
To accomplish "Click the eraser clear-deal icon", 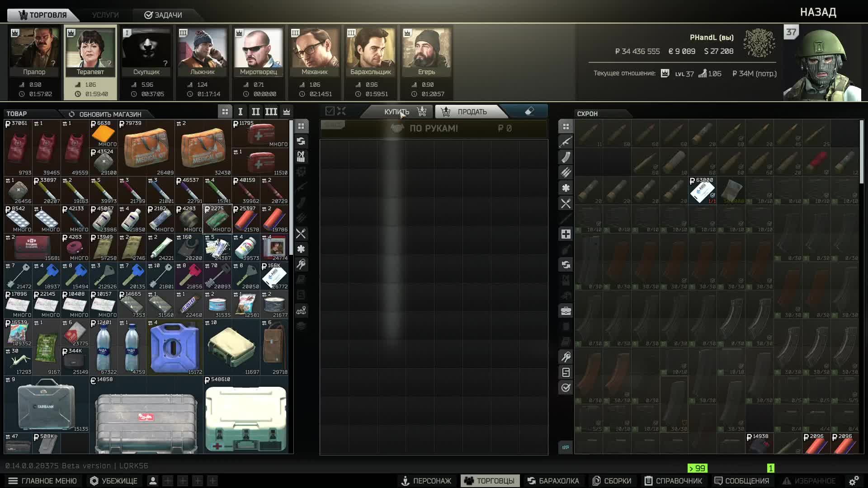I will [529, 111].
